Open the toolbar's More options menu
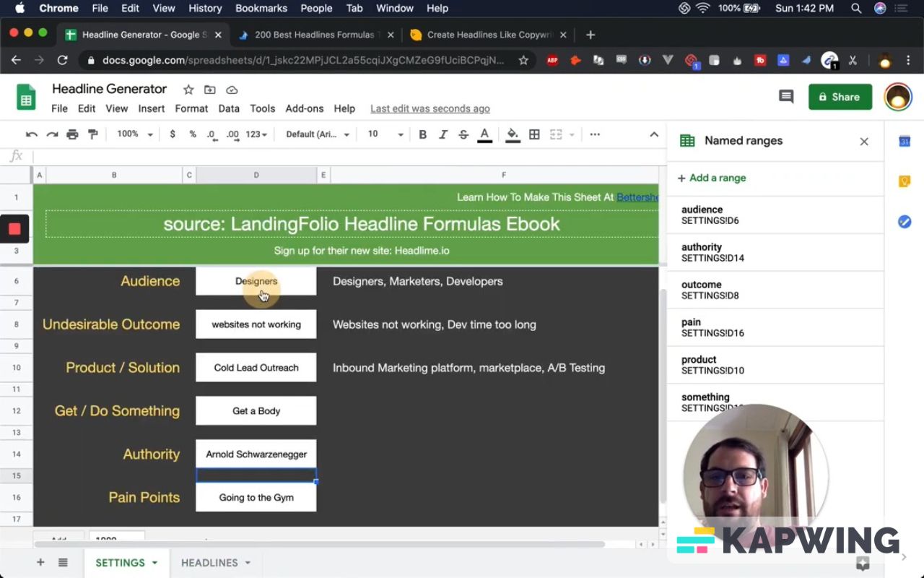Image resolution: width=924 pixels, height=578 pixels. 595,134
